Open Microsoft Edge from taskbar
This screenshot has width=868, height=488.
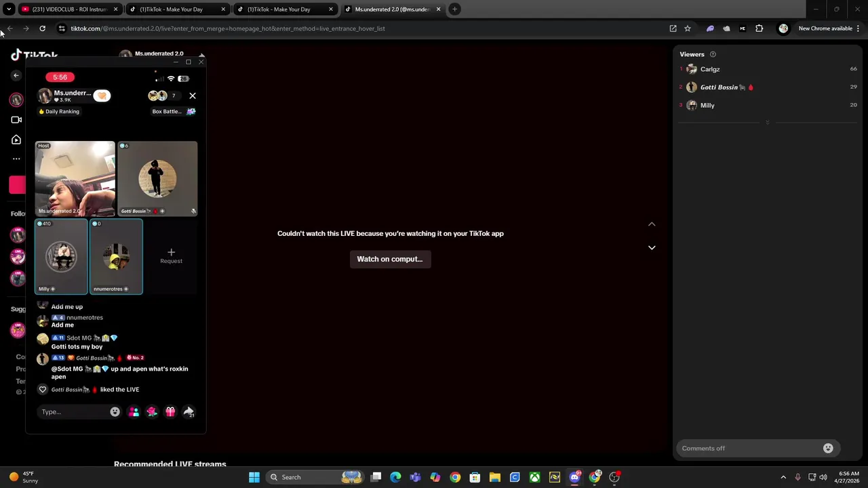[396, 477]
